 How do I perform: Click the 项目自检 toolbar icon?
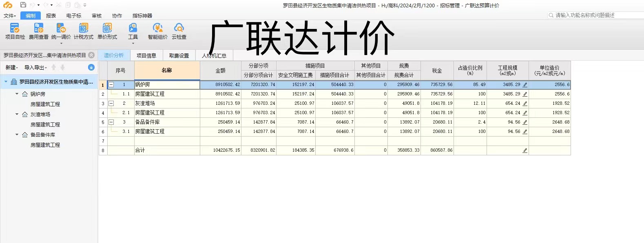(x=15, y=28)
